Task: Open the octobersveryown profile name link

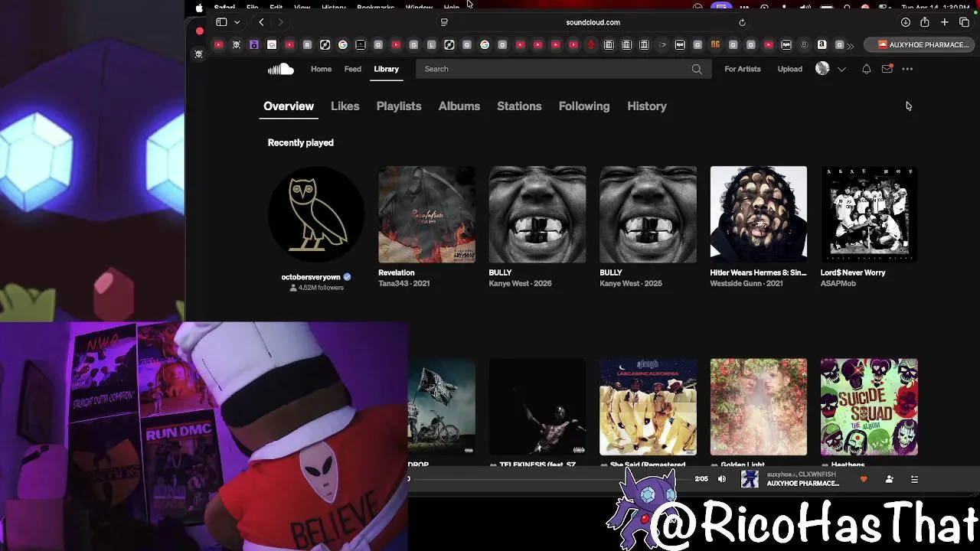Action: pyautogui.click(x=311, y=277)
